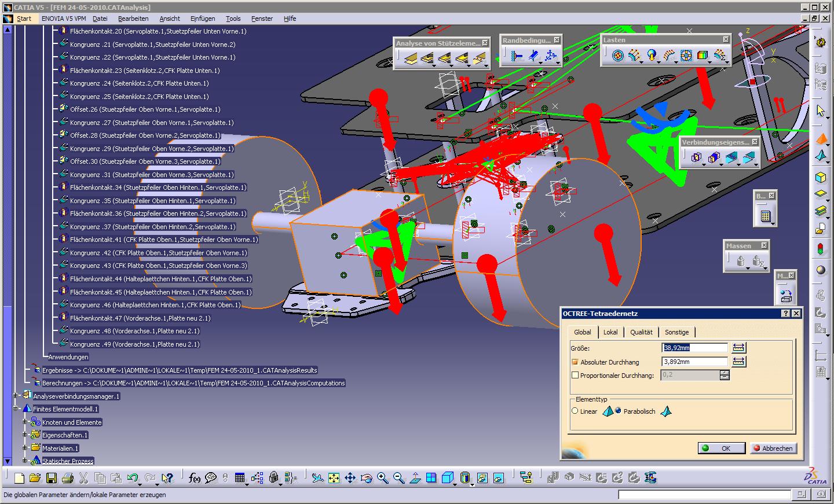834x504 pixels.
Task: Click the Temperature field icon in Lasten toolbar
Action: 702,56
